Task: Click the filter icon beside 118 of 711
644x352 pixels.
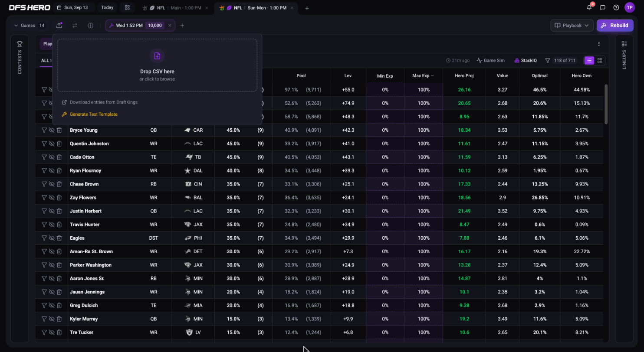Action: (x=548, y=61)
